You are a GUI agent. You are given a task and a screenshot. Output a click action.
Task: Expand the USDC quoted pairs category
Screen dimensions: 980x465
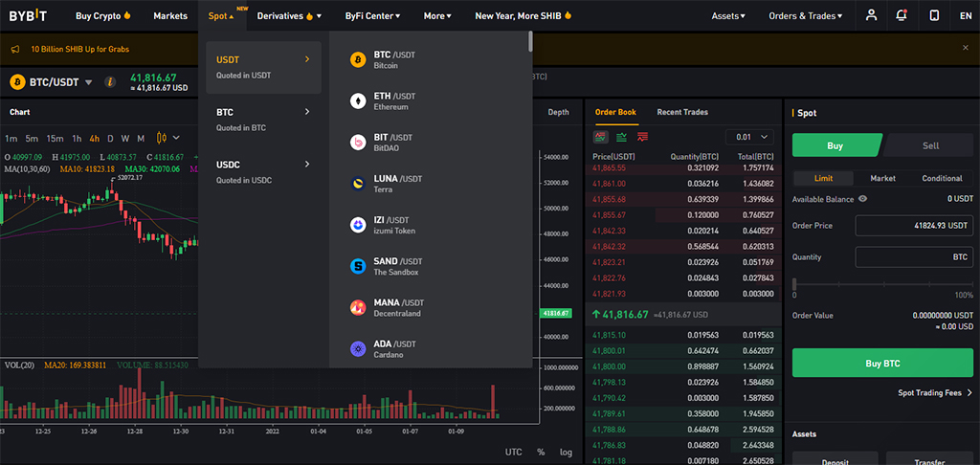pyautogui.click(x=264, y=172)
